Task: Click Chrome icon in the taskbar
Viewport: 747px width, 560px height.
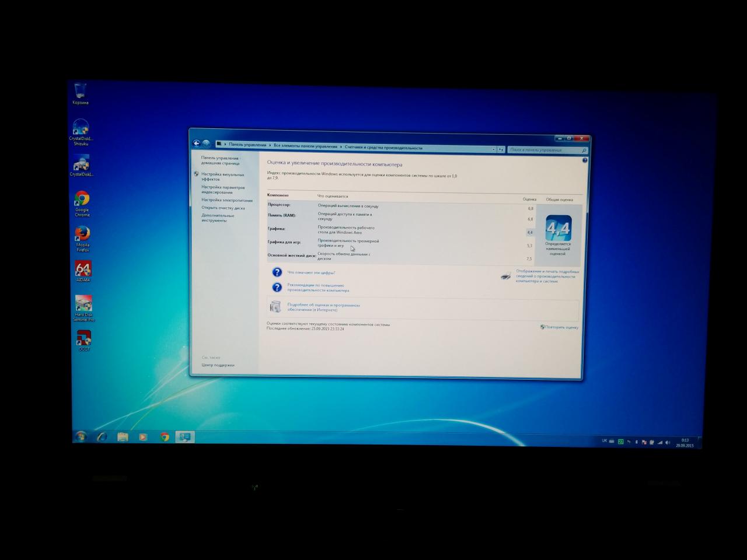Action: 165,437
